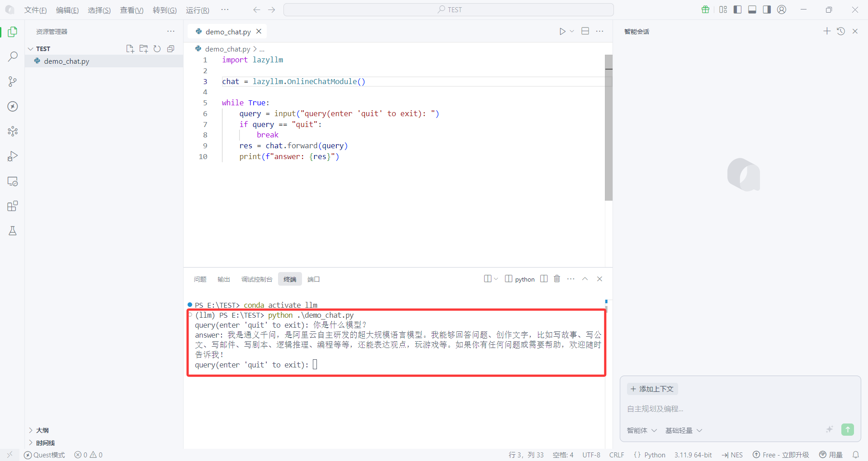Screen dimensions: 868x461
Task: Switch to the 输出 panel tab
Action: click(x=224, y=279)
